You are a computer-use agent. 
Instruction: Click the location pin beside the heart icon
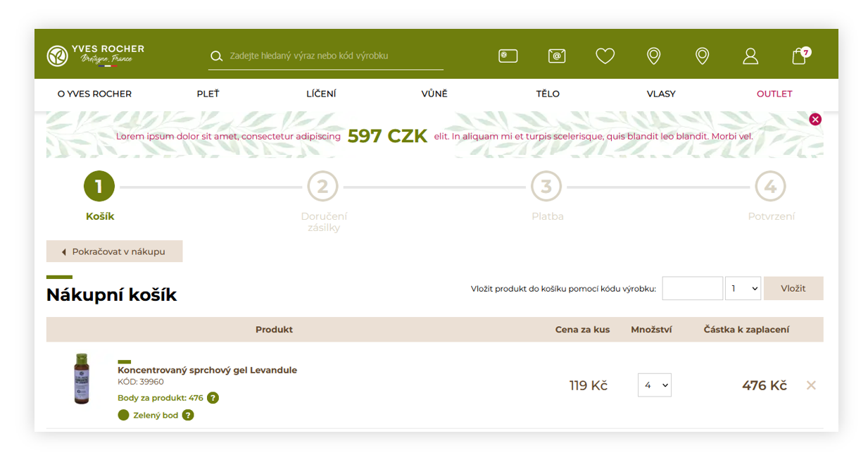coord(654,56)
